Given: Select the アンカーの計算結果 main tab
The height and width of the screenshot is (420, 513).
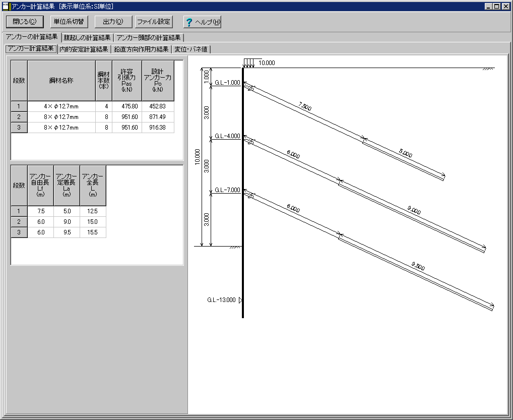Looking at the screenshot, I should [x=31, y=37].
